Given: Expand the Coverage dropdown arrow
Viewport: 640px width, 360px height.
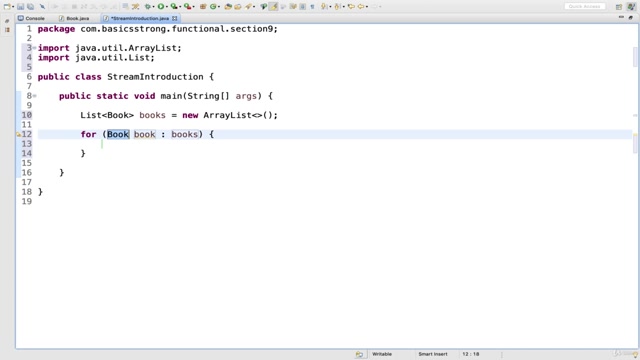Looking at the screenshot, I should coord(180,7).
